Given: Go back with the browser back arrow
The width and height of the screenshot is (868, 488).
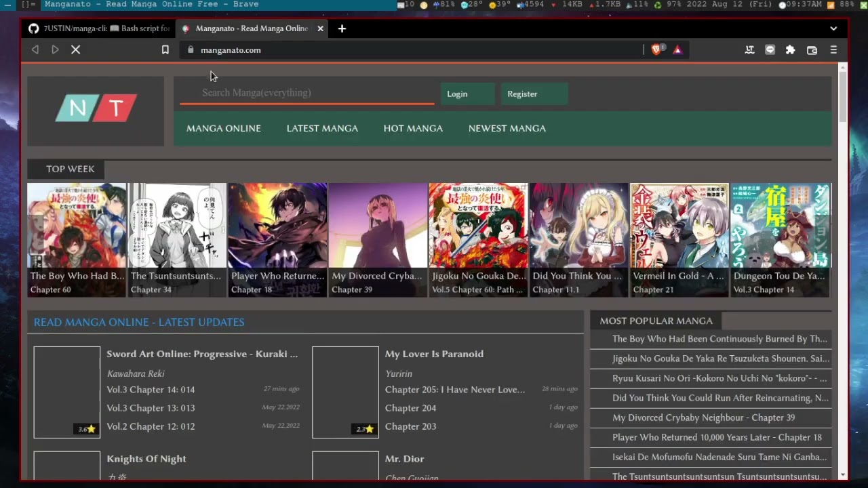Looking at the screenshot, I should 35,49.
